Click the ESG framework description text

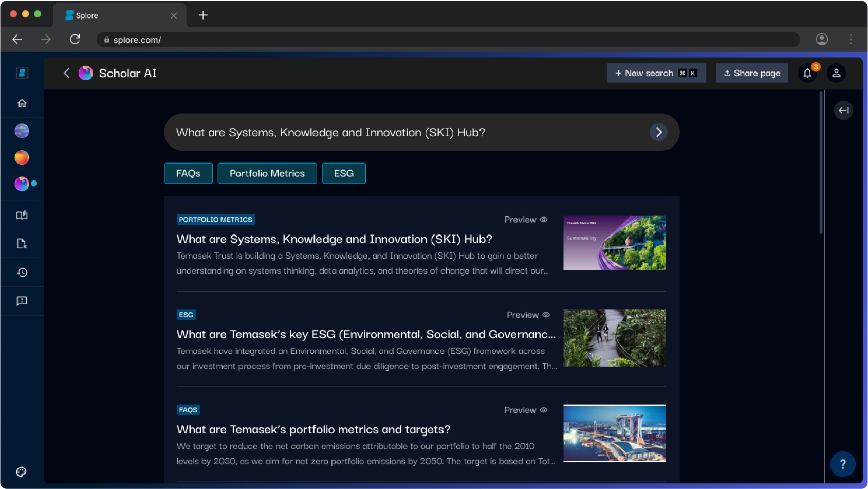367,358
